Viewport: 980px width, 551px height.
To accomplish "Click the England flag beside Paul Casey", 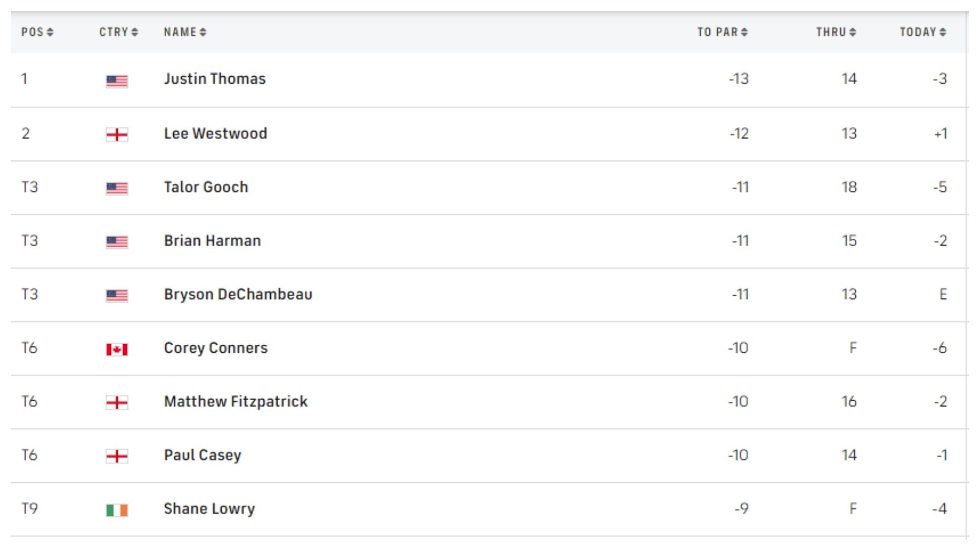I will (117, 456).
